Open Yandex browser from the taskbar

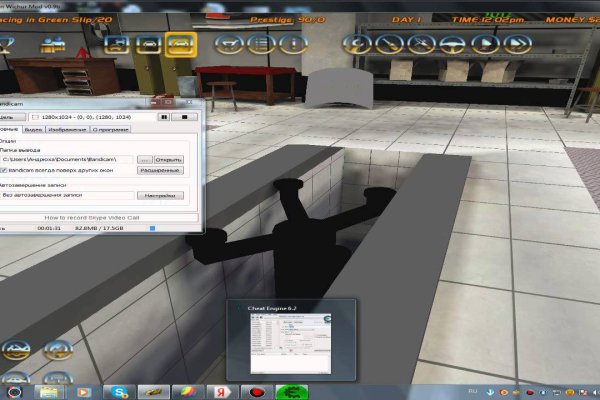(221, 388)
